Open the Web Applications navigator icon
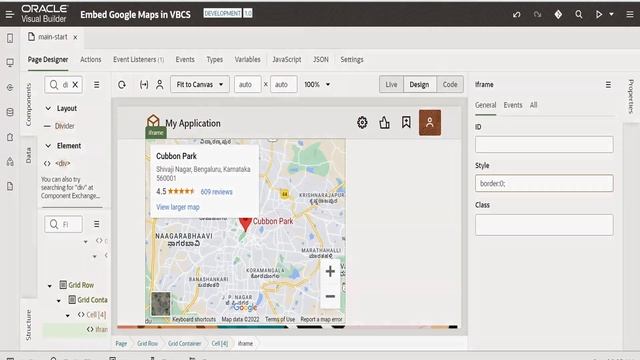Image resolution: width=640 pixels, height=360 pixels. click(x=10, y=62)
